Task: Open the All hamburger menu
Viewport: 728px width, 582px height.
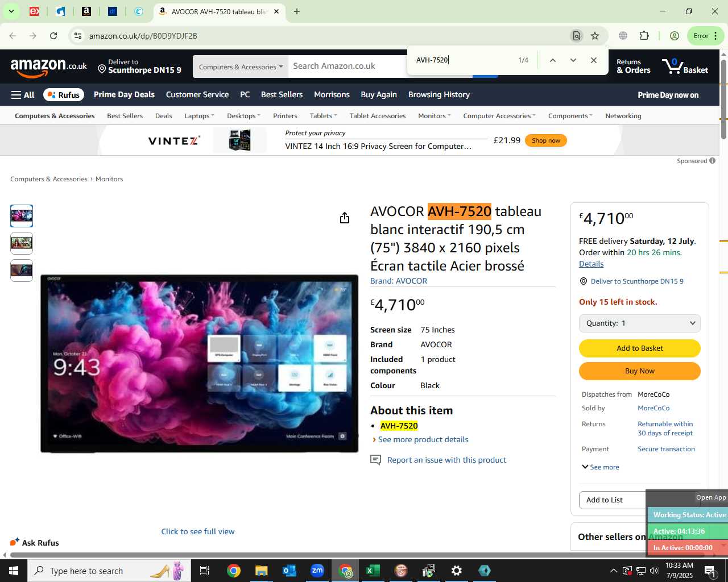Action: 23,95
